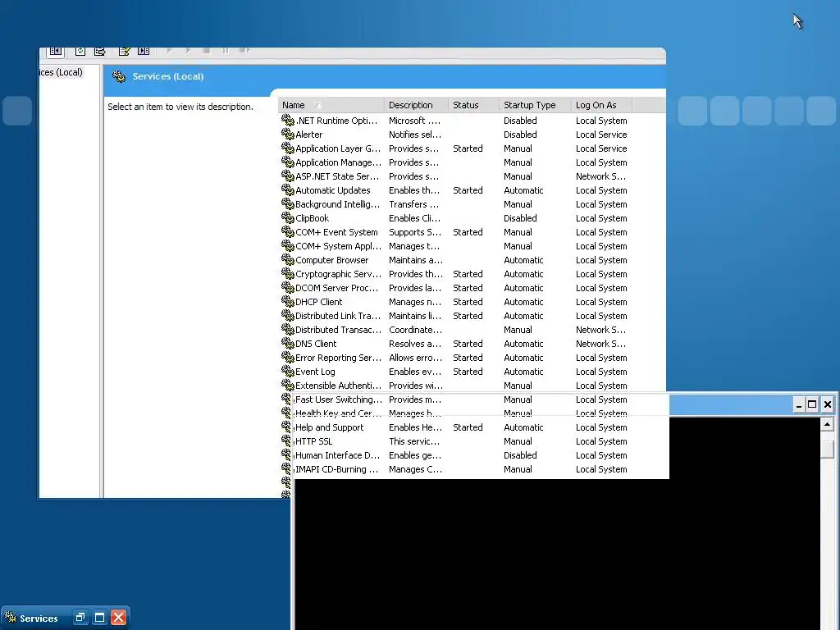
Task: Select the COM+ System Appl... service name
Action: coord(338,246)
